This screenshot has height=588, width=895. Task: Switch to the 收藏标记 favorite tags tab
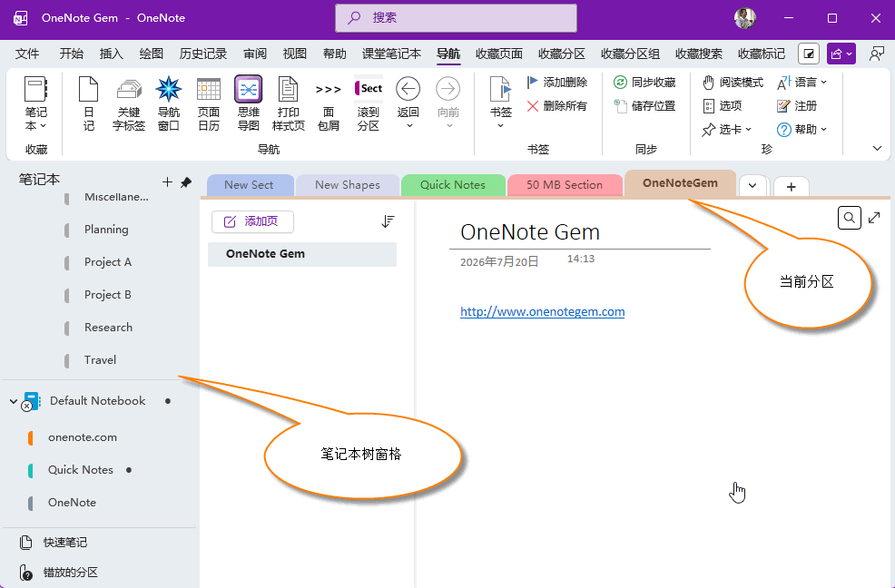(x=761, y=54)
